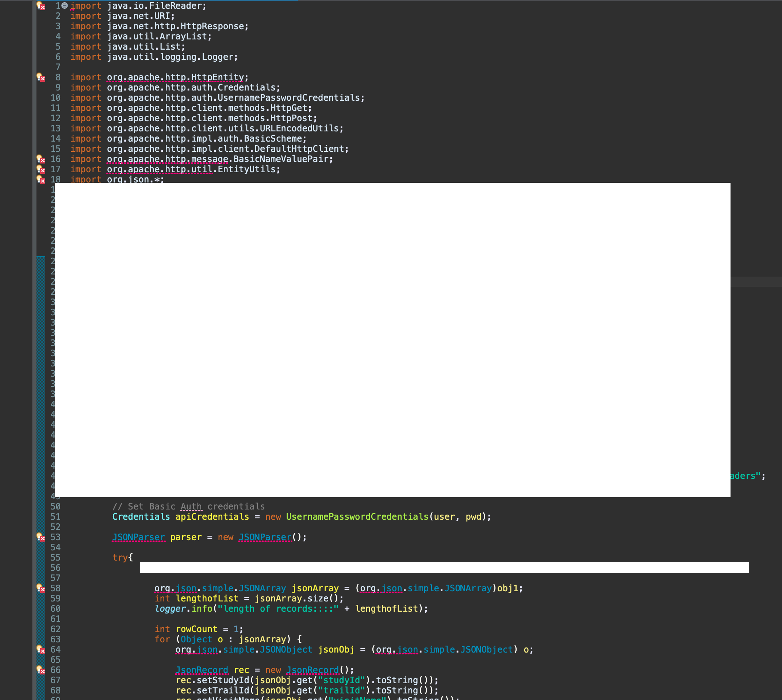Click the error marker on line 58 JSONArray
Viewport: 782px width, 700px height.
click(41, 588)
